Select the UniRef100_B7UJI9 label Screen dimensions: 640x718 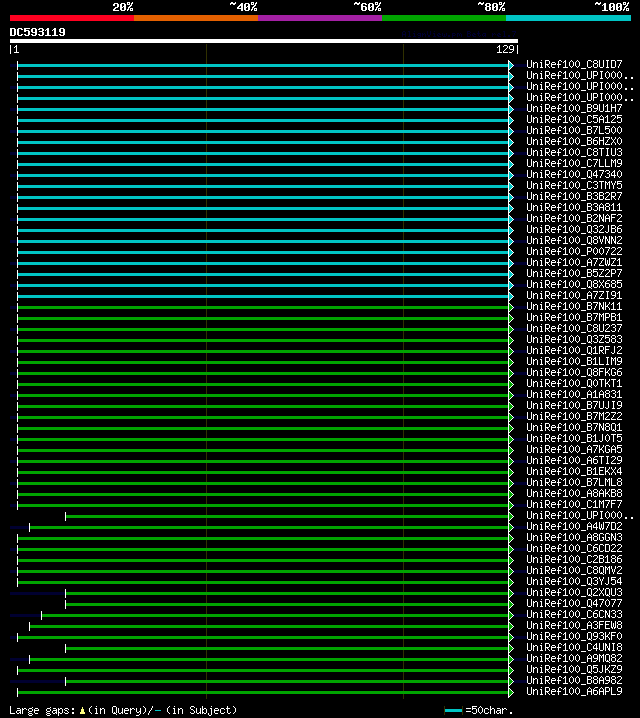tap(574, 405)
